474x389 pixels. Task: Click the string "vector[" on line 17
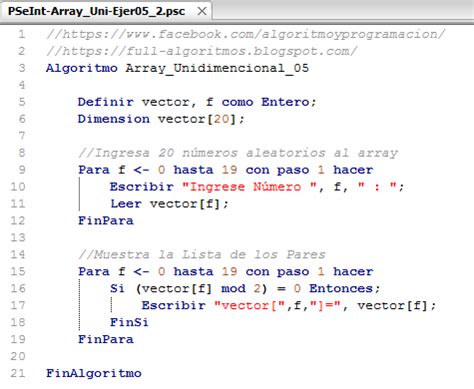click(250, 306)
